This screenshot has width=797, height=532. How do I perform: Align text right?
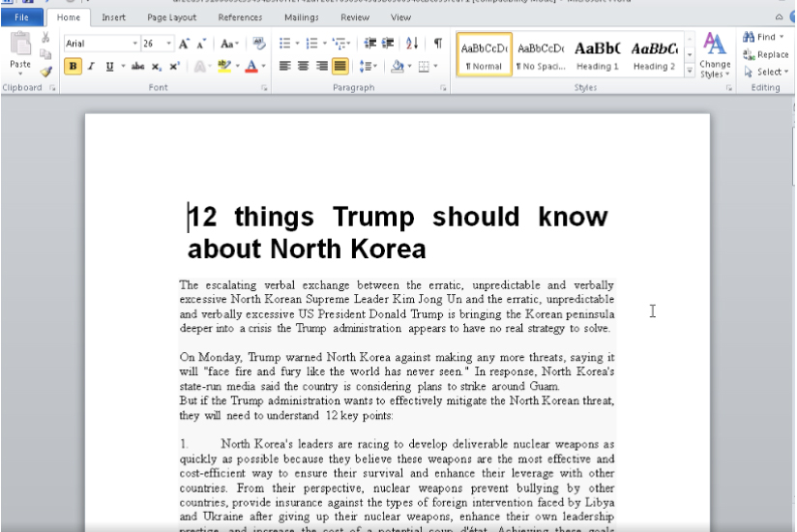point(321,66)
